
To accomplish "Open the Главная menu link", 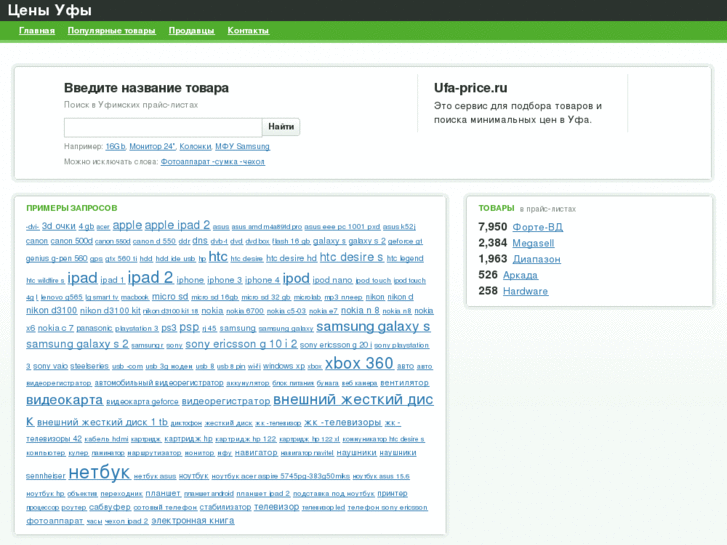I will click(x=37, y=31).
